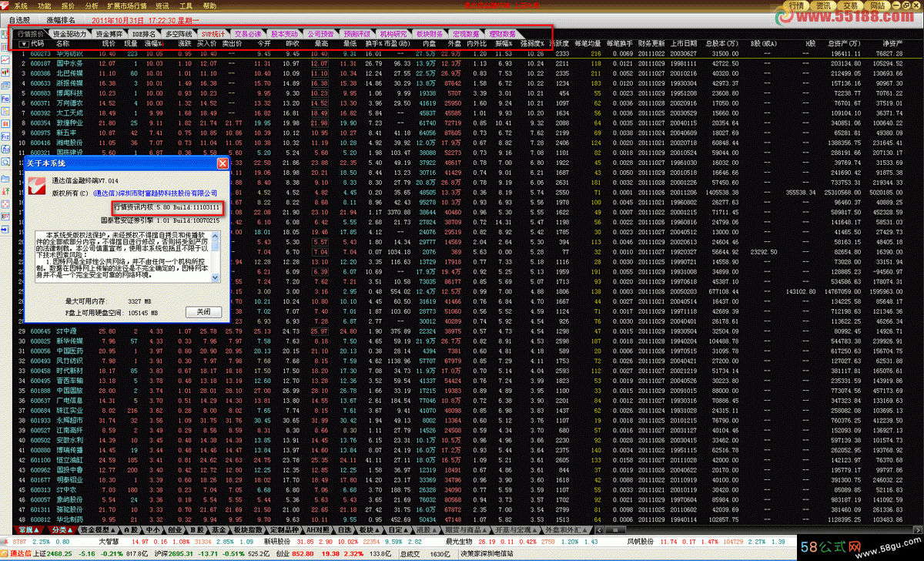Click the 行情 button at top right
The image size is (924, 561).
click(797, 6)
